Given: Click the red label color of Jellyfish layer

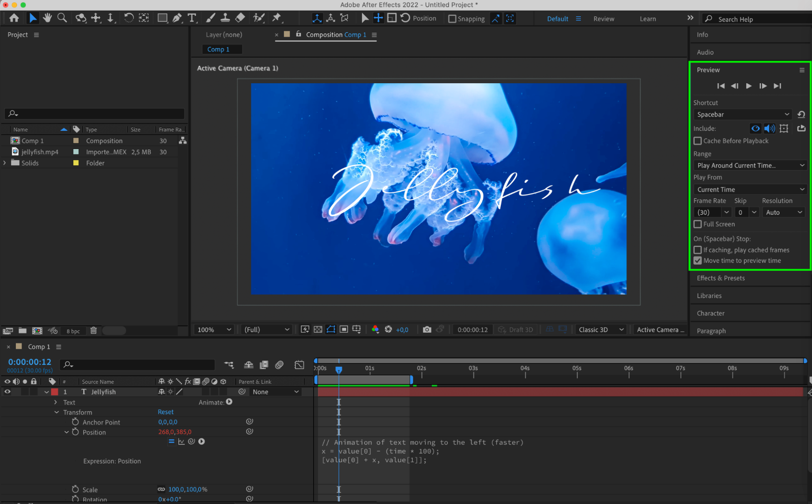Looking at the screenshot, I should coord(54,392).
